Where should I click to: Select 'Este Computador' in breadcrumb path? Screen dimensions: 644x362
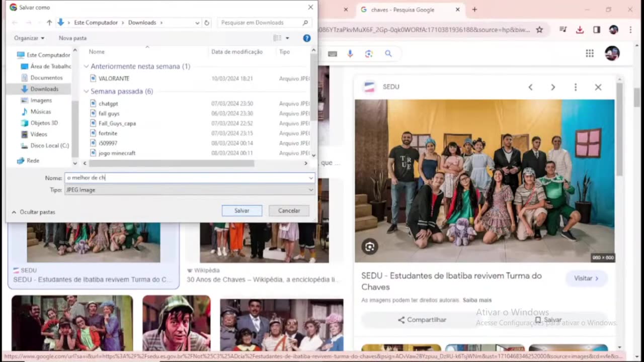pos(96,23)
